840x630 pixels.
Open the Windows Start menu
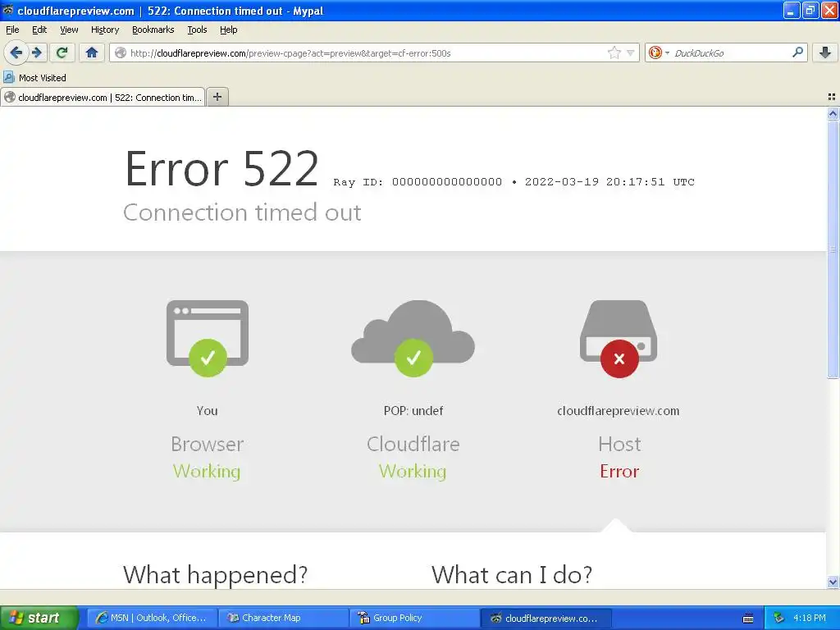[x=39, y=618]
